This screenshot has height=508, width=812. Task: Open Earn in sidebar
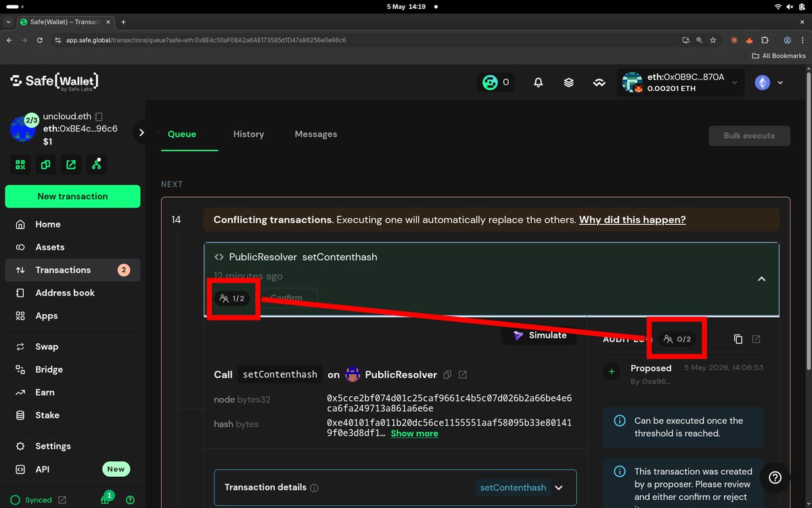point(72,392)
